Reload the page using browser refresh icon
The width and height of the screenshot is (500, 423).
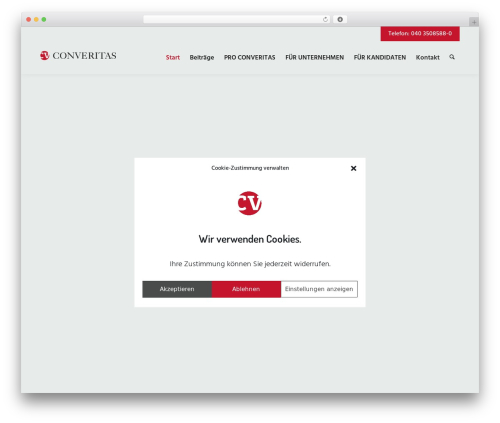coord(325,20)
